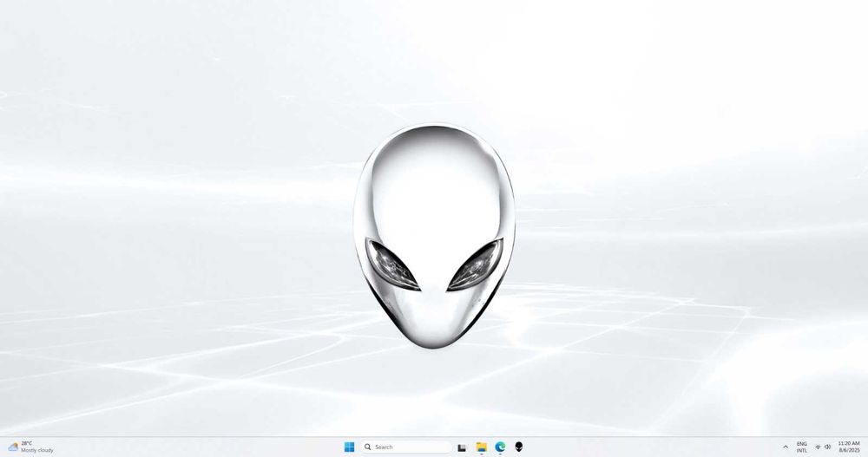This screenshot has width=868, height=457.
Task: Launch Microsoft Edge from the taskbar
Action: pyautogui.click(x=501, y=447)
